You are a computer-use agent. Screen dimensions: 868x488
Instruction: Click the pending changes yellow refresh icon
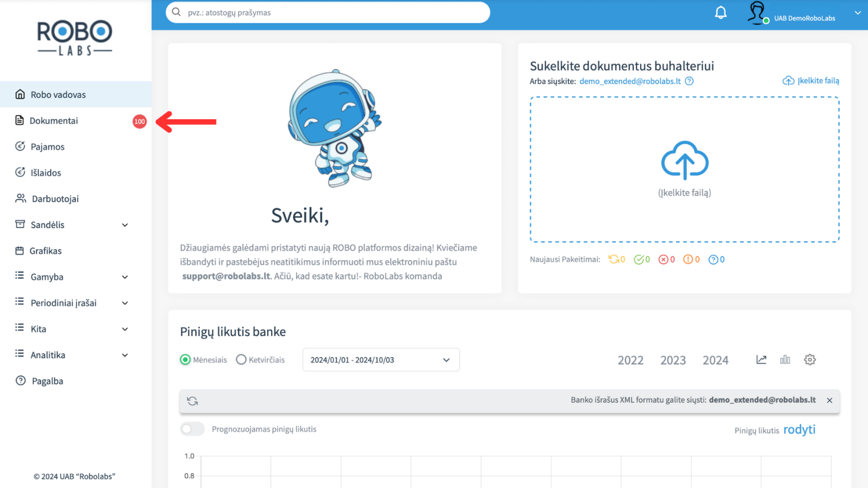click(613, 259)
